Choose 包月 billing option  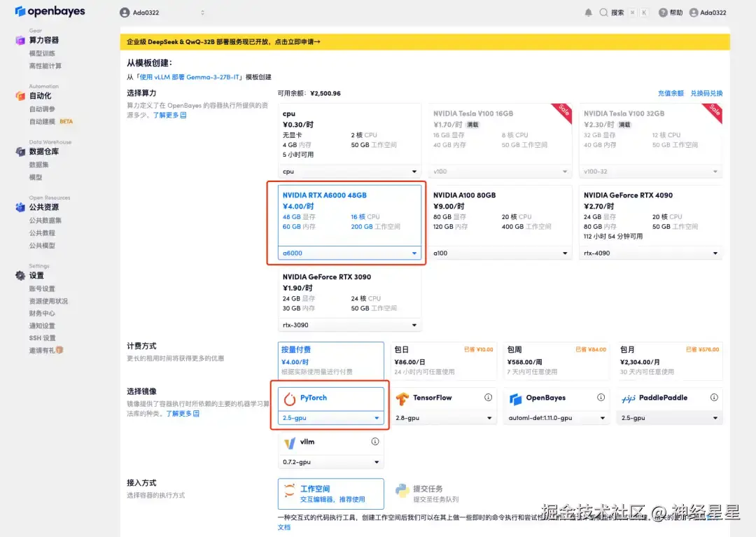point(670,361)
